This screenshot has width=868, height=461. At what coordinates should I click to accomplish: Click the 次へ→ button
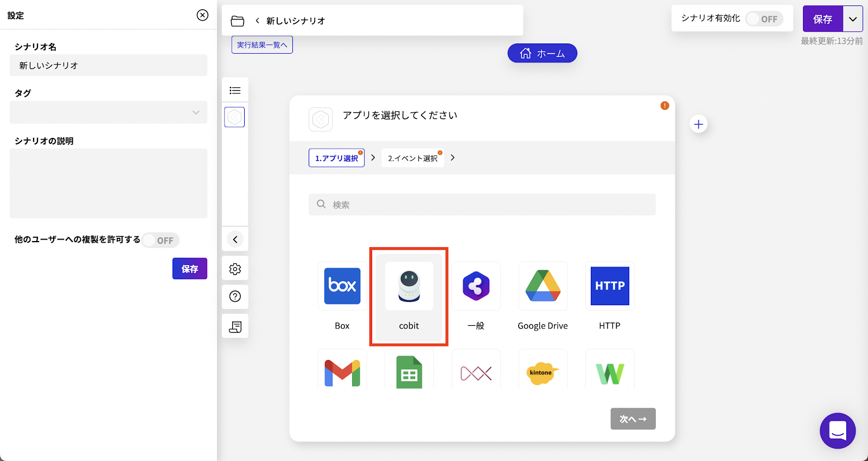pyautogui.click(x=633, y=419)
